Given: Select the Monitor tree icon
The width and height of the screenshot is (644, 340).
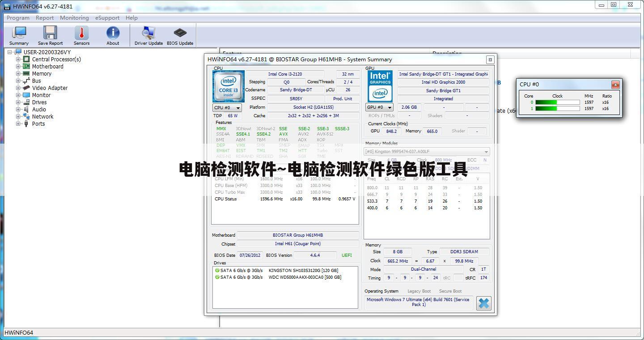Looking at the screenshot, I should pos(26,95).
